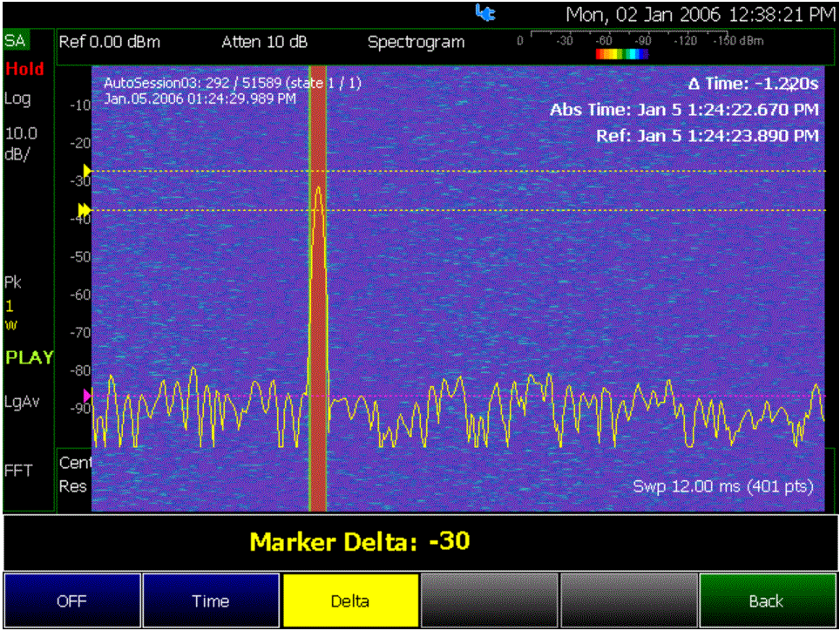
Task: Click the 10.0 dB/ scale setting
Action: 21,143
